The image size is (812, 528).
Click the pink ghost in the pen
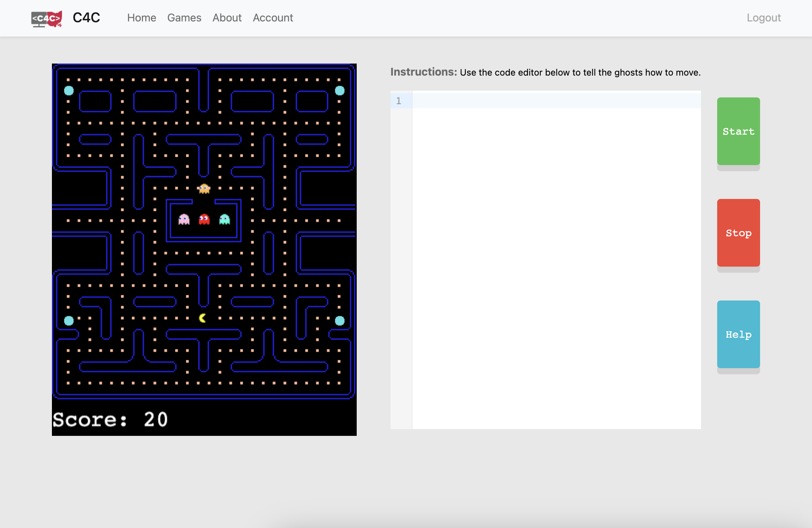click(x=184, y=219)
